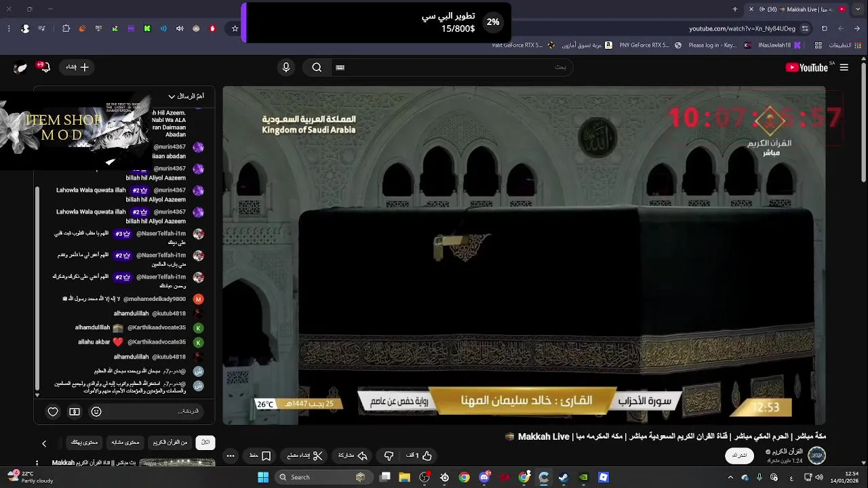Open more actions three-dot menu under video
Screen dimensions: 868x488
point(231,455)
